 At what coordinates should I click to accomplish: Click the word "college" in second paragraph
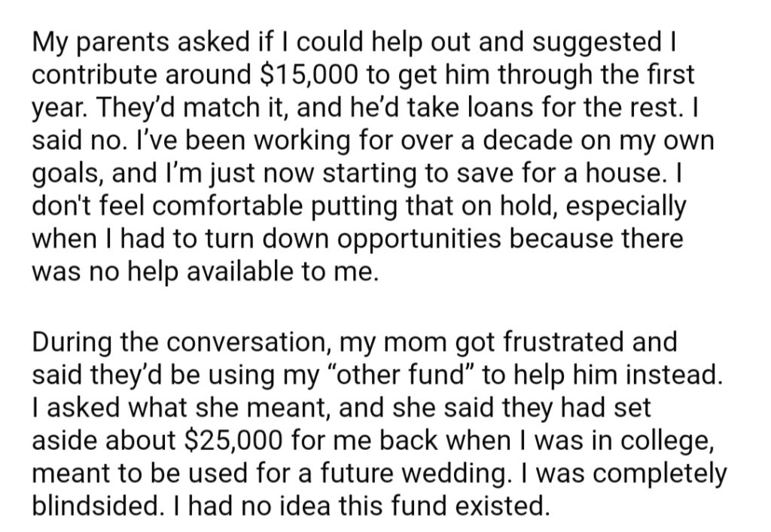[666, 441]
